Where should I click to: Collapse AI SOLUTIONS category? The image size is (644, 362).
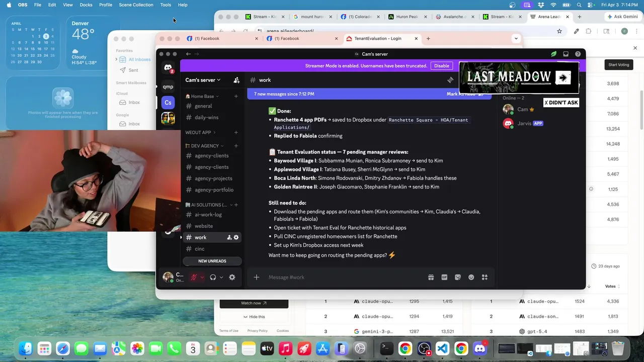[208, 205]
